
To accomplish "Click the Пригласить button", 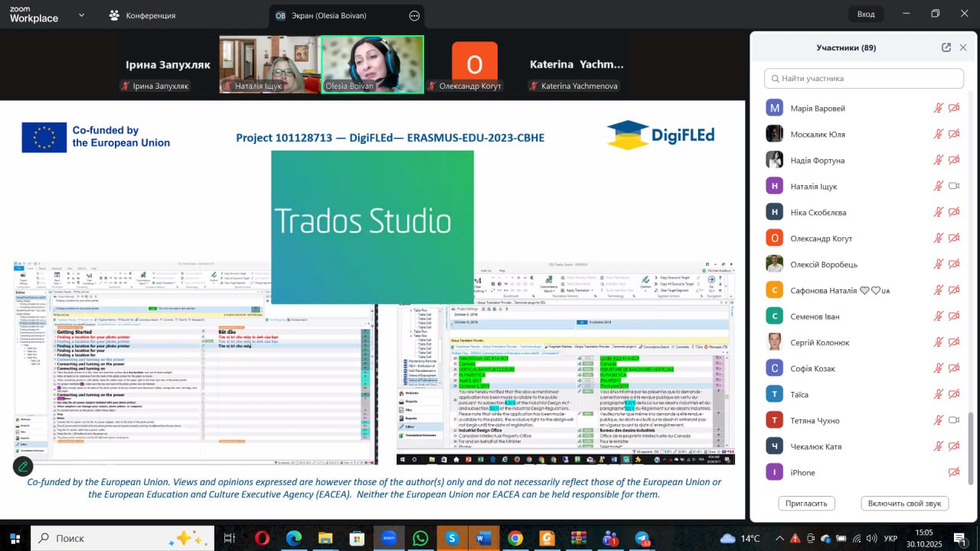I will [806, 503].
